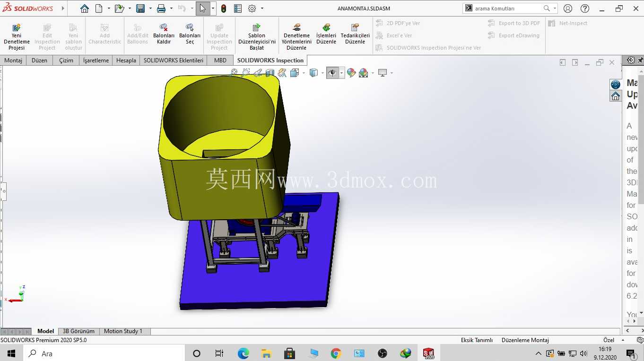Click the Home icon in the quick toolbar
Screen dimensions: 644x361
click(84, 9)
